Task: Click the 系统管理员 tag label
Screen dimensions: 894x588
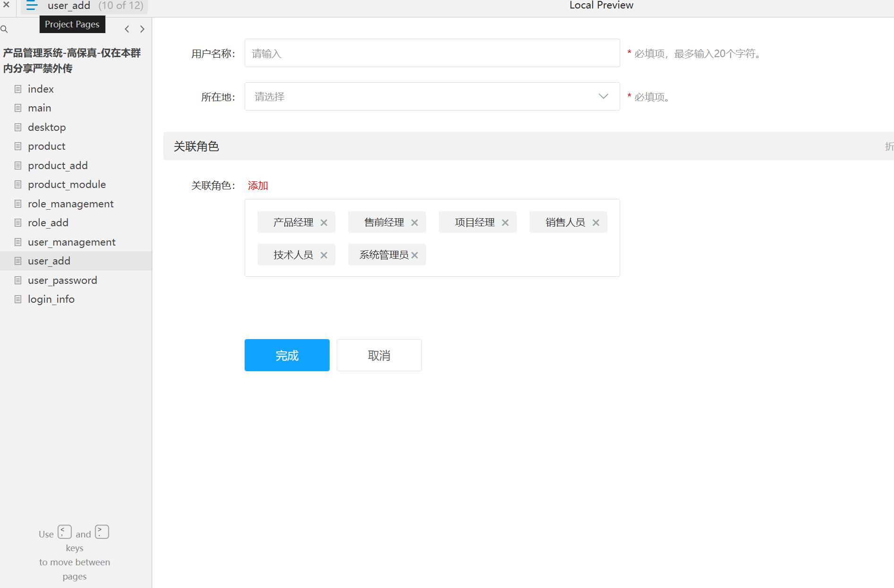Action: point(384,255)
